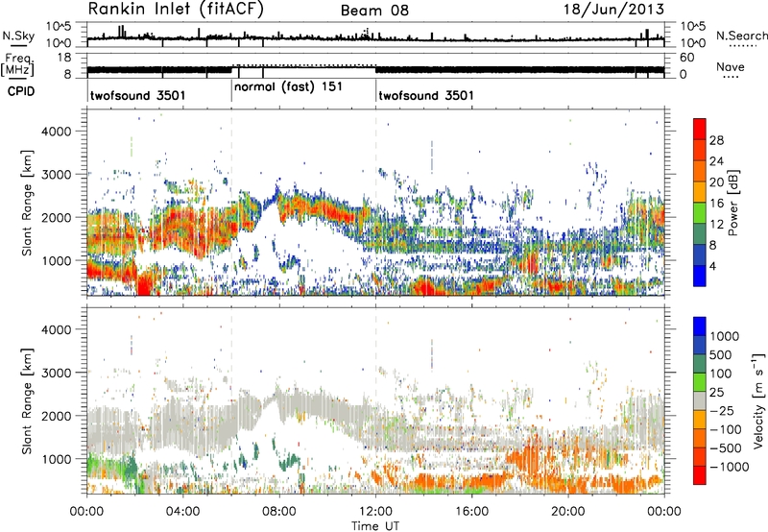Screen dimensions: 768x532
Task: Click the 'Time UT' axis title
Action: tap(375, 526)
